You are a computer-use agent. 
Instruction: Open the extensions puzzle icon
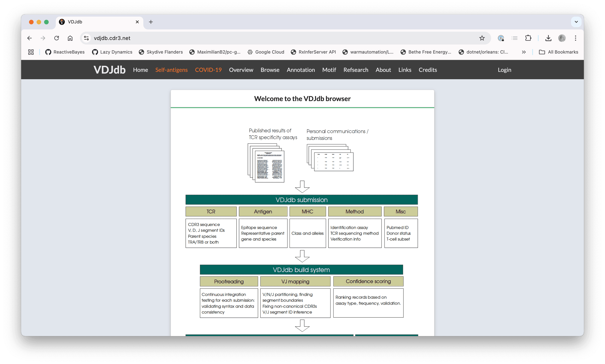pos(528,38)
